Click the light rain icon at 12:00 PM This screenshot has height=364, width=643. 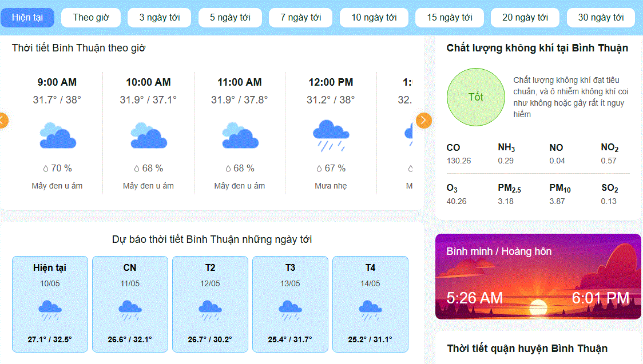[331, 135]
